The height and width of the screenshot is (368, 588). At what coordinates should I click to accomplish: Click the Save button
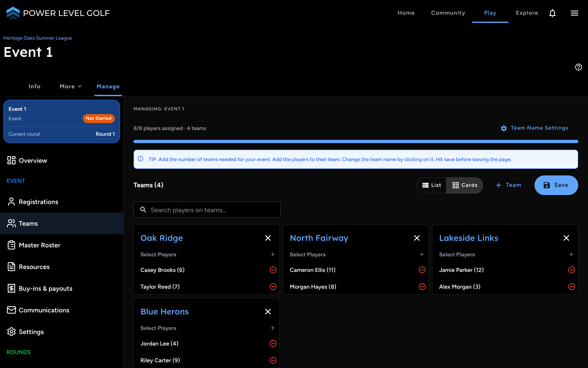click(x=556, y=185)
